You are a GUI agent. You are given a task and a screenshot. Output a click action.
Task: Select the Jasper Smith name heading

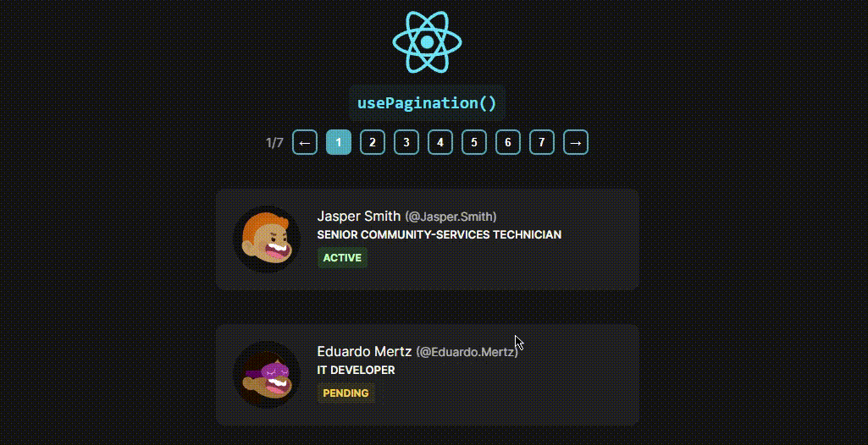[x=359, y=216]
